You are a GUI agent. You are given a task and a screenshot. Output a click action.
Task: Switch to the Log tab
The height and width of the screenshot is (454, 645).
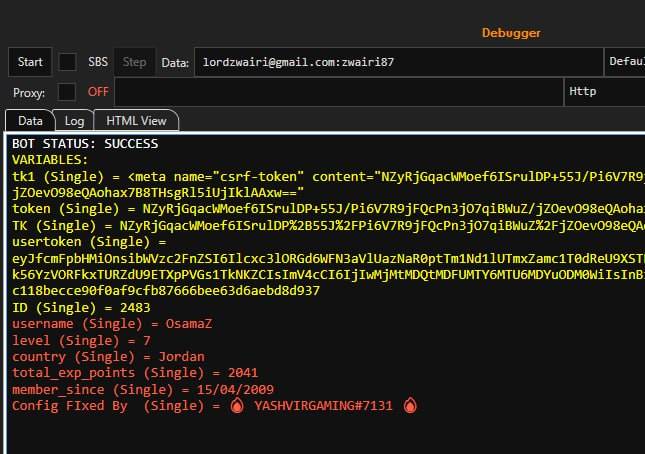click(x=75, y=120)
